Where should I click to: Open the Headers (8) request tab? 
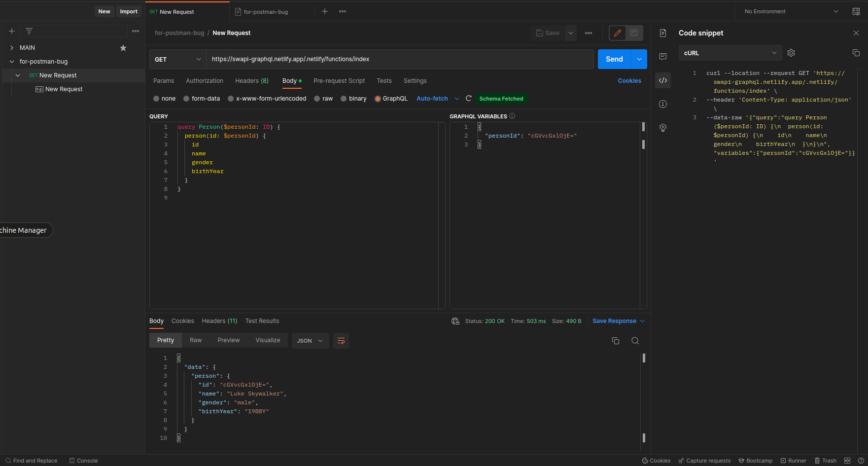coord(252,81)
